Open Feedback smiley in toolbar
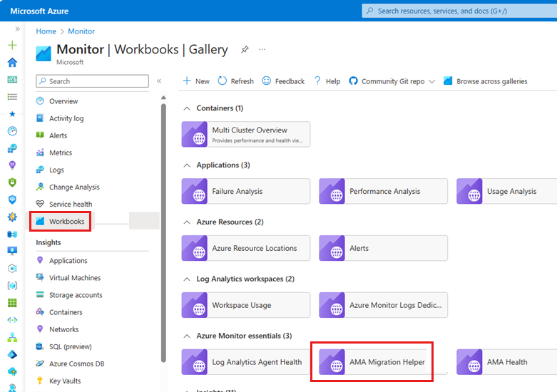 [266, 81]
